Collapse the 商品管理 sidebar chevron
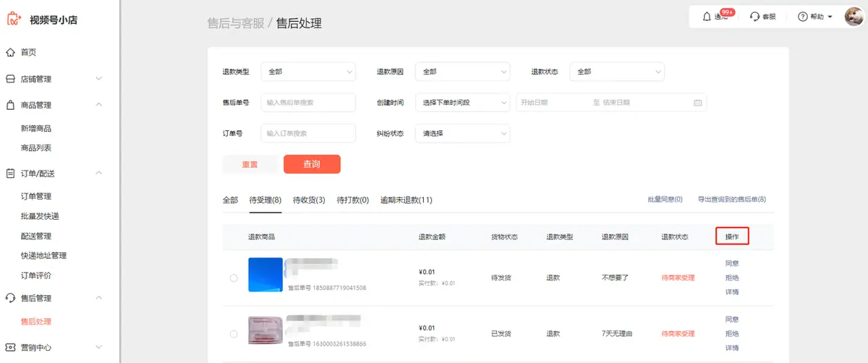This screenshot has height=363, width=868. coord(99,105)
